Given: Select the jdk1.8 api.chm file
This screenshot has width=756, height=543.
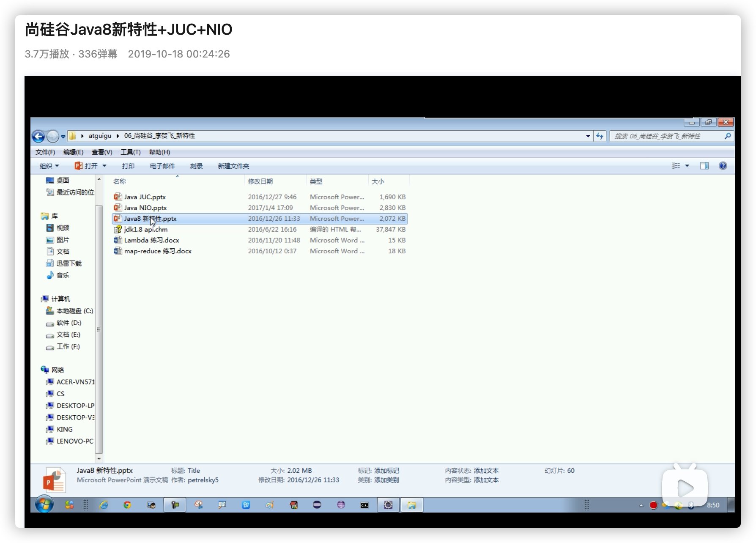Looking at the screenshot, I should (x=146, y=230).
